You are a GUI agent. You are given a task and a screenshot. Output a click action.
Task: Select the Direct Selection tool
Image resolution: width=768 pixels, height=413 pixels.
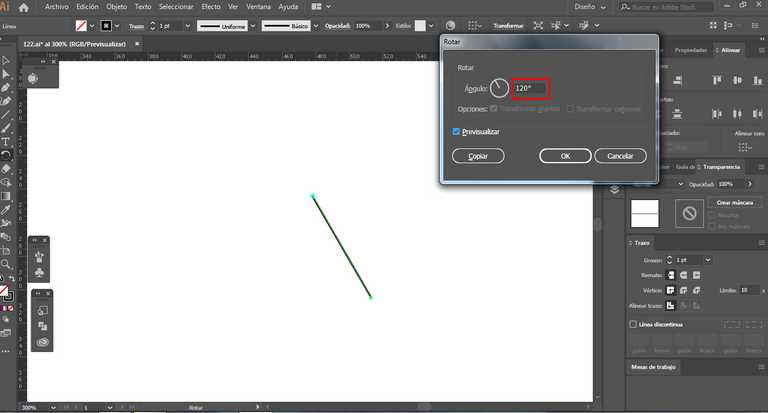tap(6, 74)
